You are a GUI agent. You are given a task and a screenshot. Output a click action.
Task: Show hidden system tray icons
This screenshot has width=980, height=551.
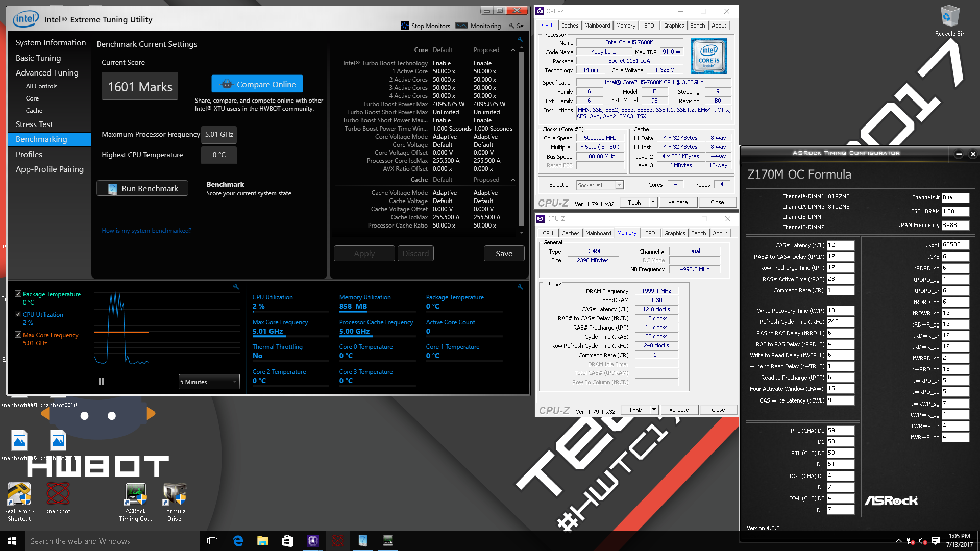898,541
